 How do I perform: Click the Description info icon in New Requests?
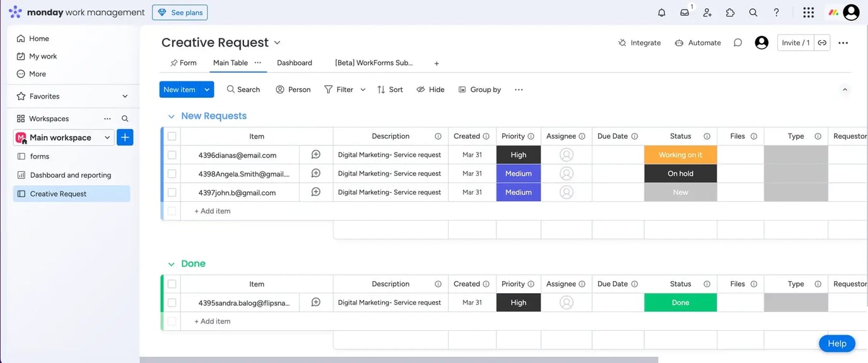point(438,136)
